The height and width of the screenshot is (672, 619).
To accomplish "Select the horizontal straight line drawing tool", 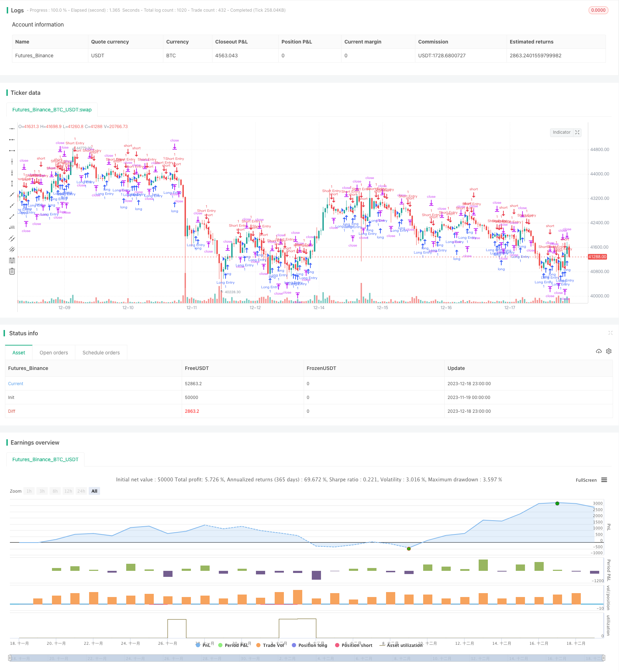I will pyautogui.click(x=12, y=129).
